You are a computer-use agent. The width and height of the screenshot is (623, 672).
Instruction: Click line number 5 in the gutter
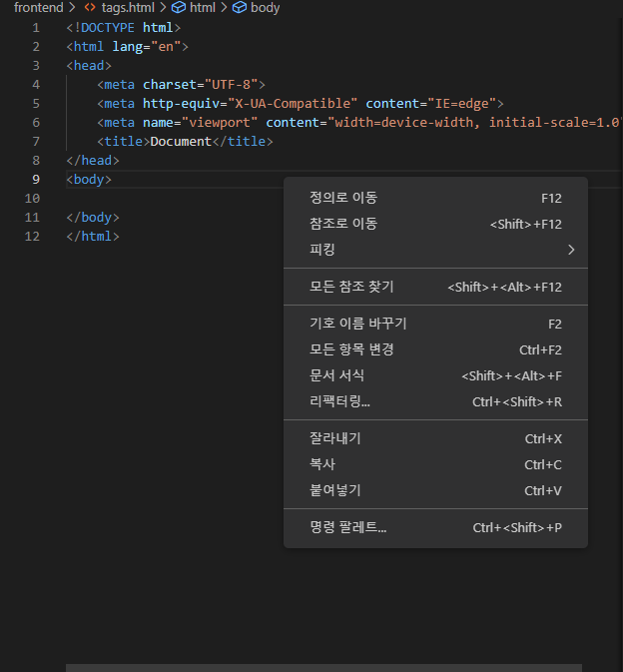coord(36,104)
